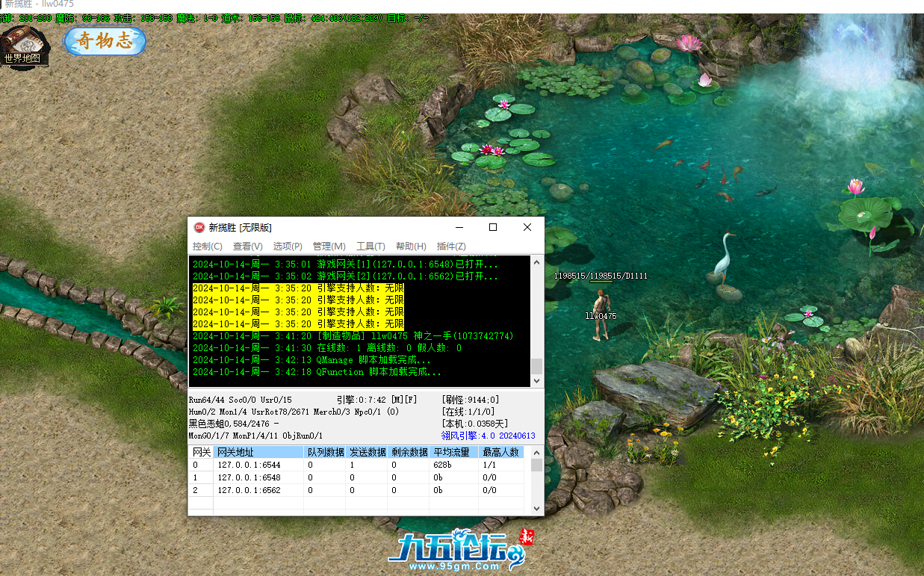Click the 剩余数据 column header
The image size is (924, 576).
409,452
